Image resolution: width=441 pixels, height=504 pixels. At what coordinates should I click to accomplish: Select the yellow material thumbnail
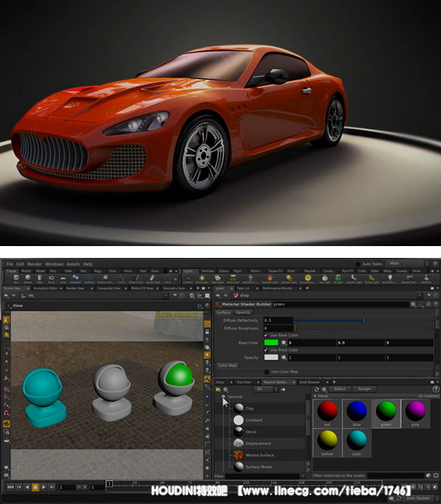click(x=327, y=442)
